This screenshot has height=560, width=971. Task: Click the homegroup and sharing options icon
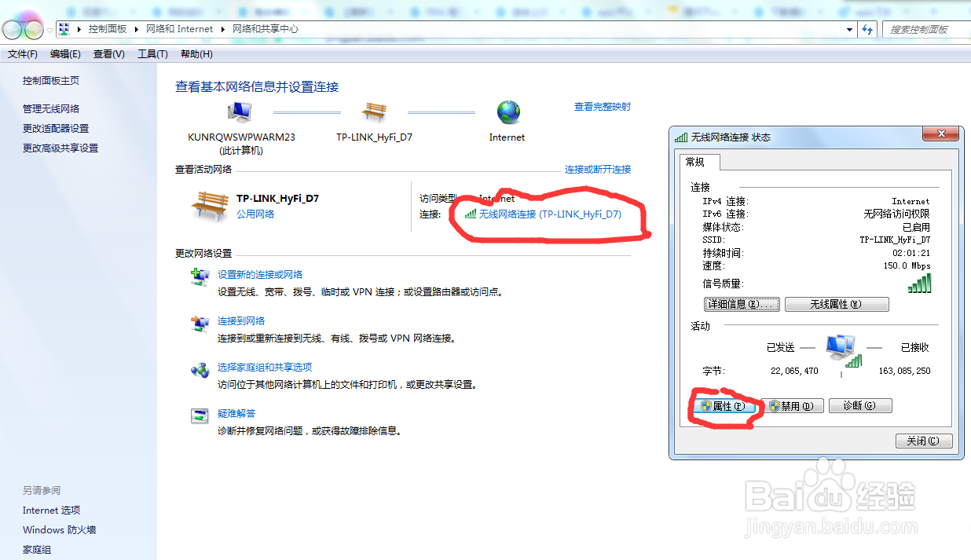tap(200, 370)
